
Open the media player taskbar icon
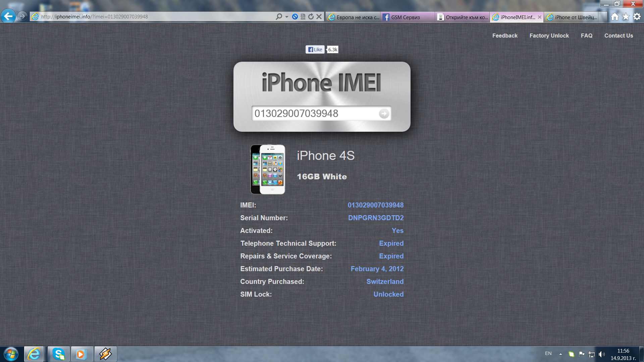click(82, 354)
